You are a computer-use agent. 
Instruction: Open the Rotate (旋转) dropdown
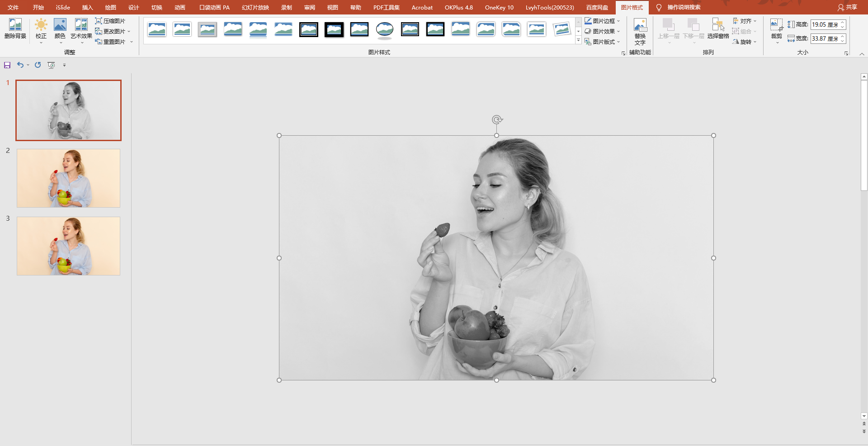pyautogui.click(x=744, y=42)
